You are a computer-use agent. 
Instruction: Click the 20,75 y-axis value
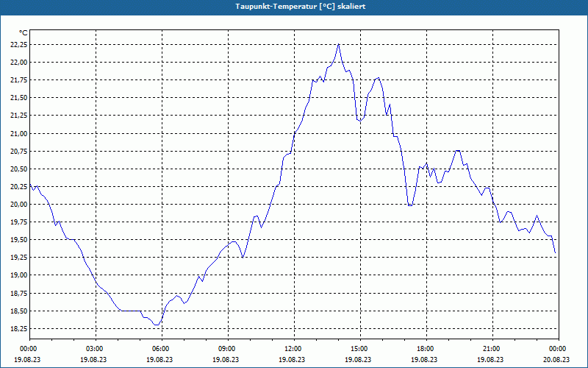point(18,152)
